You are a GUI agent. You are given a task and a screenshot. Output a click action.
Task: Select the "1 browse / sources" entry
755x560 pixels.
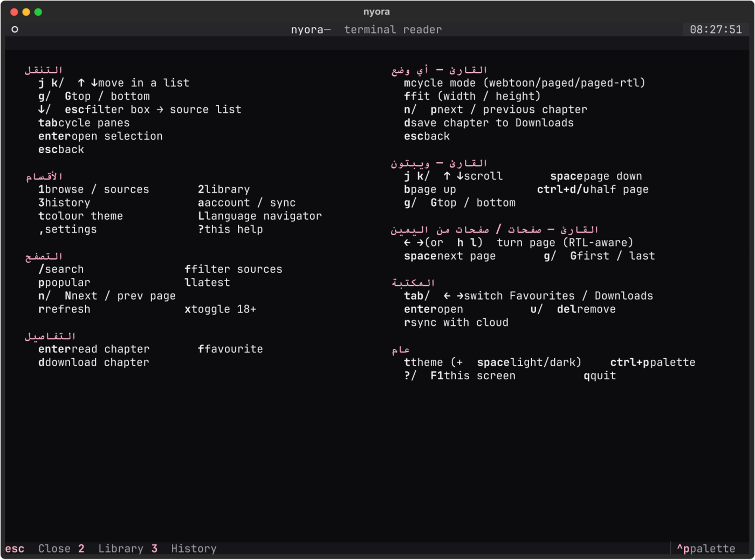pos(94,189)
